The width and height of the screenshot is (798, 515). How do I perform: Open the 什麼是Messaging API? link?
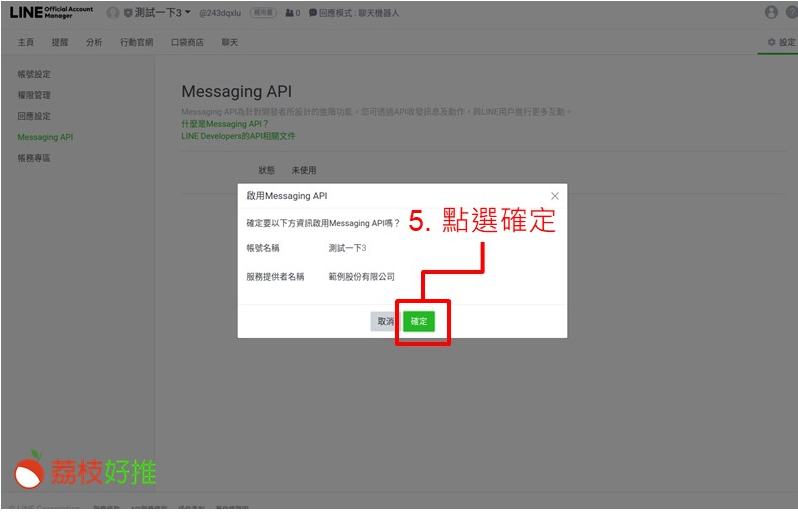pos(225,123)
